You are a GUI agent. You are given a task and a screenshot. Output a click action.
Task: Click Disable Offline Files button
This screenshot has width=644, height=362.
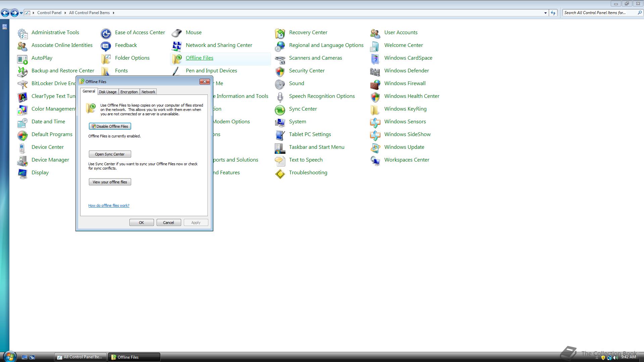(x=110, y=126)
